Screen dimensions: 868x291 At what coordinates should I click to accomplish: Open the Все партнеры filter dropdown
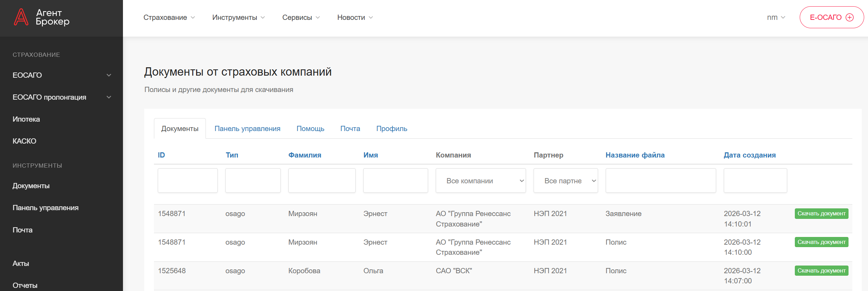coord(565,181)
